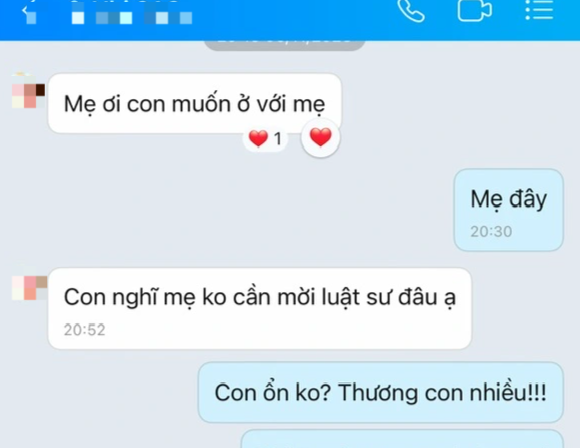Start a video call with the camera icon
Viewport: 580px width, 448px height.
point(475,10)
